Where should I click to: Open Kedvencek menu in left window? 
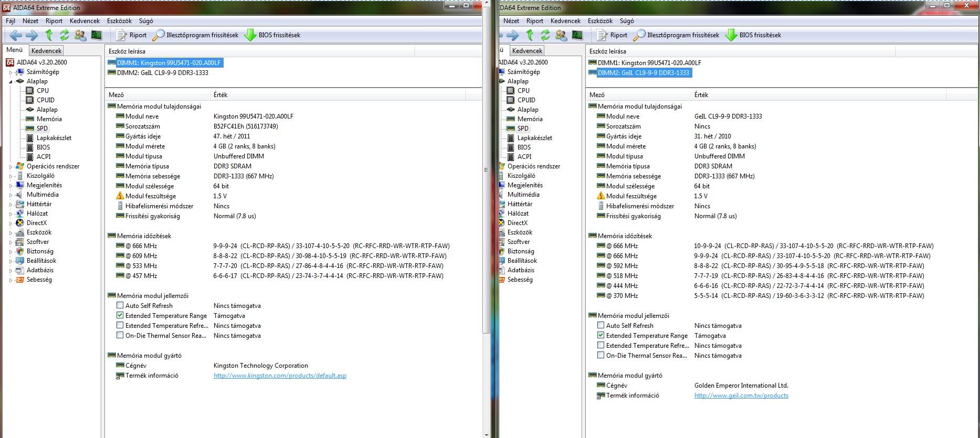[x=85, y=21]
